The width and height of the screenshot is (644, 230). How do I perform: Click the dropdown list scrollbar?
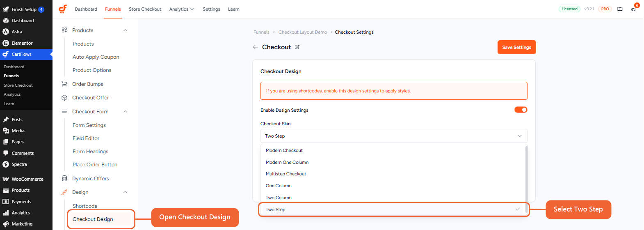point(526,179)
